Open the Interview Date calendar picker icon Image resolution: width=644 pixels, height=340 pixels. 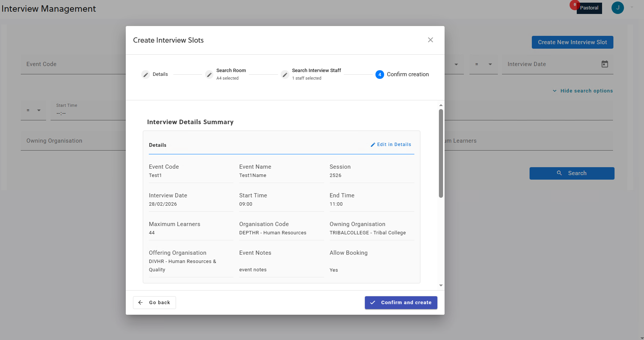pyautogui.click(x=605, y=64)
